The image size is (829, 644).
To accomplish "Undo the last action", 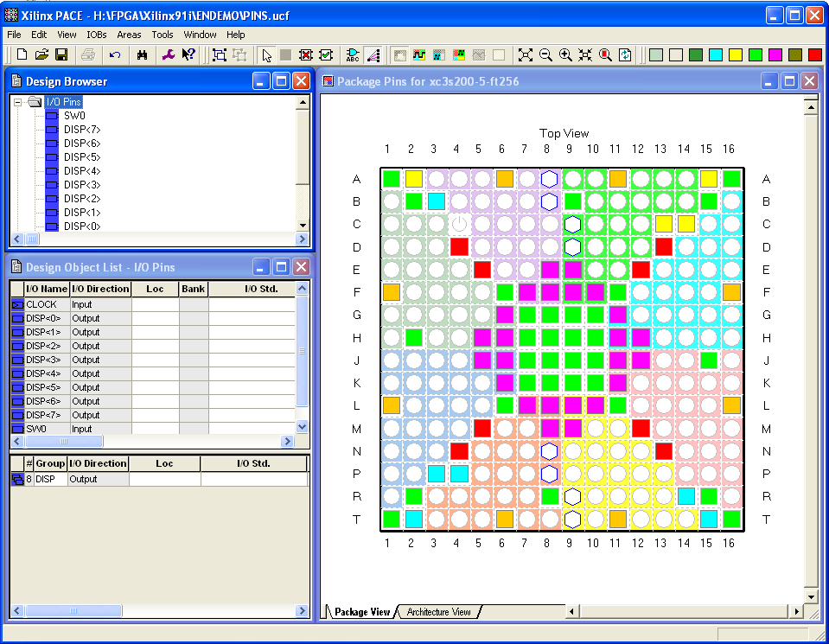I will pyautogui.click(x=115, y=54).
